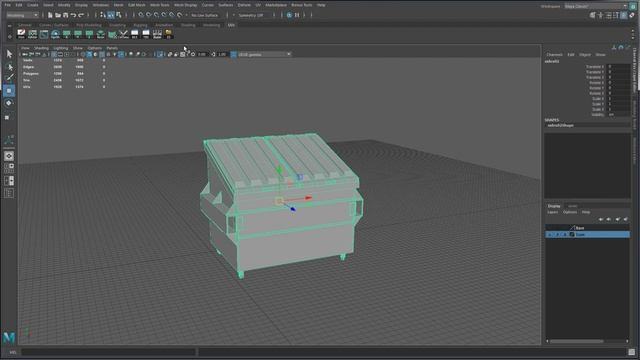The width and height of the screenshot is (640, 360).
Task: Activate the Rotate tool in the toolbox
Action: tap(9, 103)
